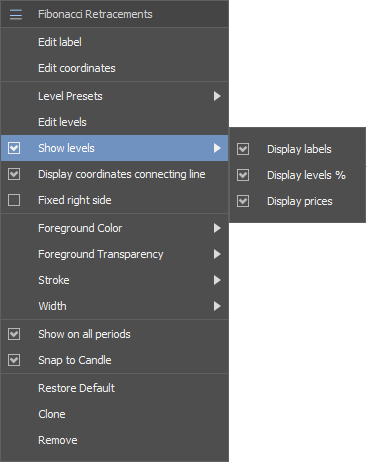Toggle Display levels % checkbox

243,175
